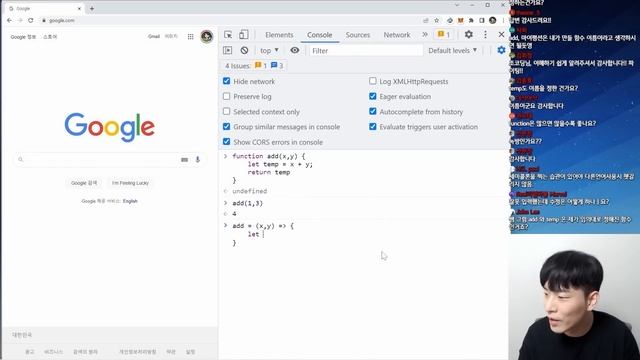Click the Google 검색 button
This screenshot has width=640, height=360.
point(84,183)
